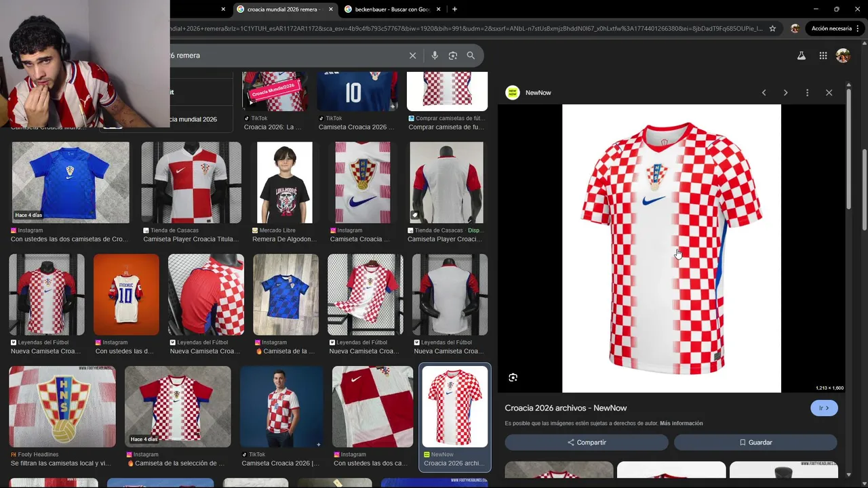Close the beckenbauer Google search tab

[x=438, y=9]
